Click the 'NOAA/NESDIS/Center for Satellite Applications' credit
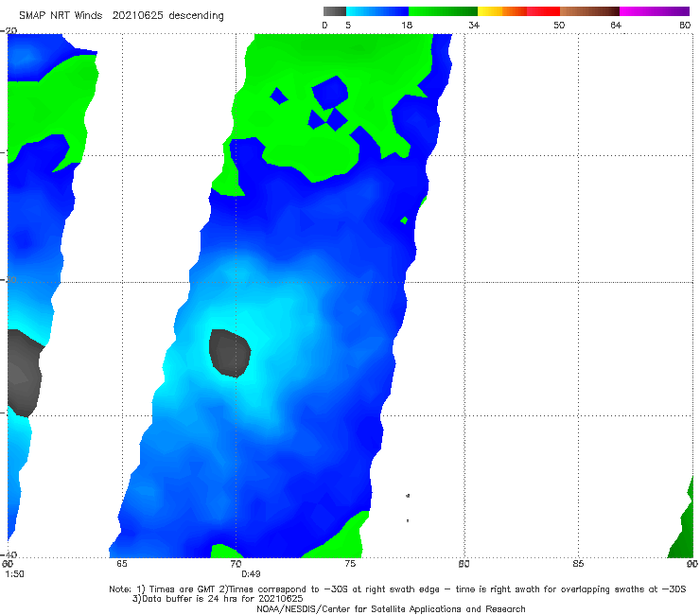The width and height of the screenshot is (700, 615). pyautogui.click(x=391, y=609)
